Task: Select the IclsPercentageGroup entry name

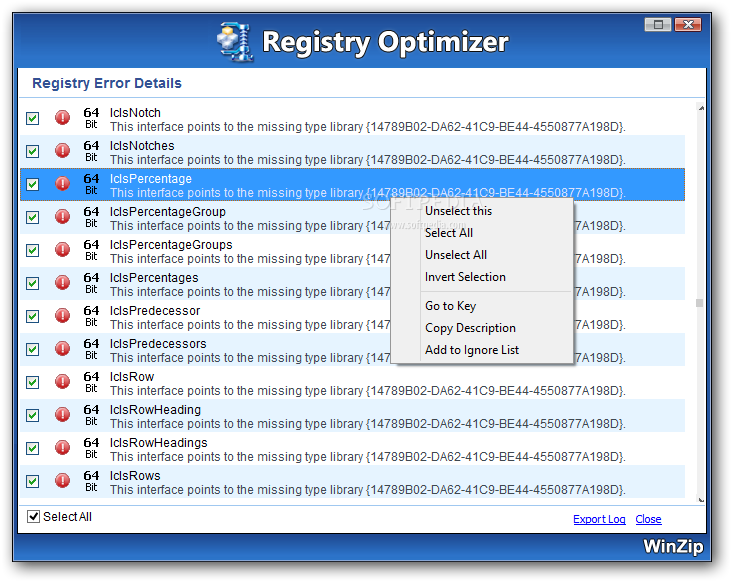Action: tap(168, 211)
